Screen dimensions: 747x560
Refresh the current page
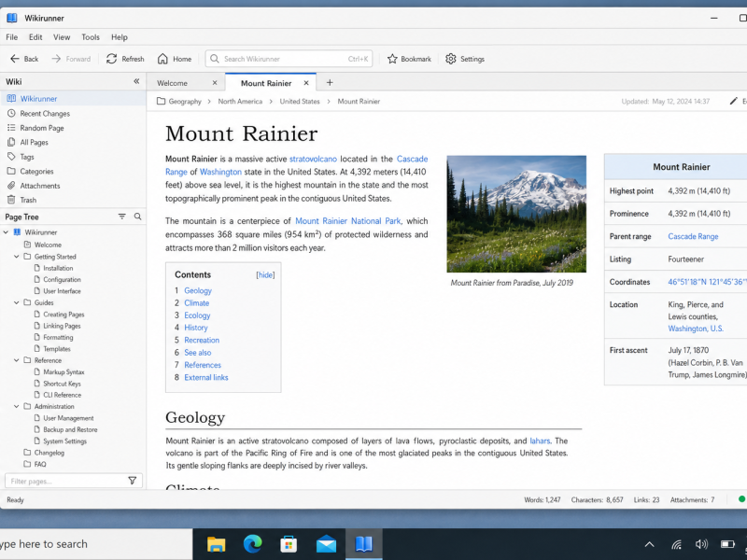point(125,59)
